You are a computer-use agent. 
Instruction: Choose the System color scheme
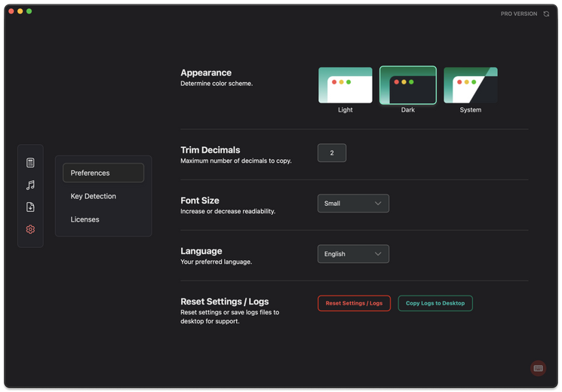(470, 85)
